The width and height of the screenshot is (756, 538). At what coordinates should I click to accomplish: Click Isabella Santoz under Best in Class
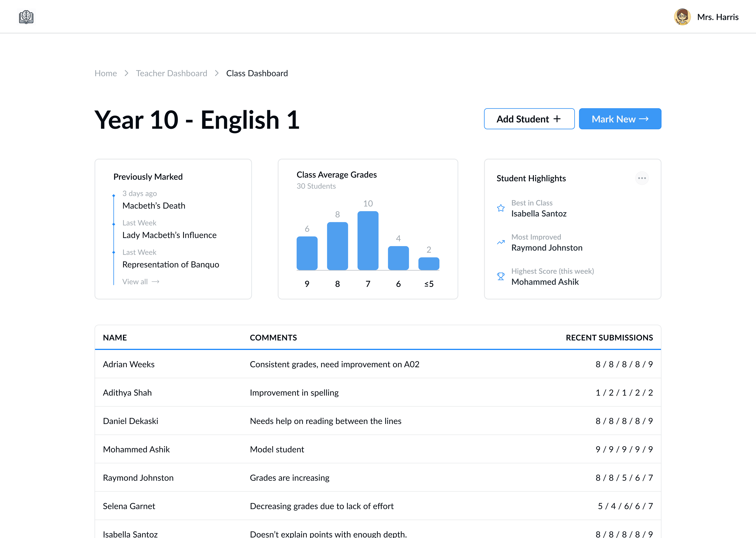[539, 213]
